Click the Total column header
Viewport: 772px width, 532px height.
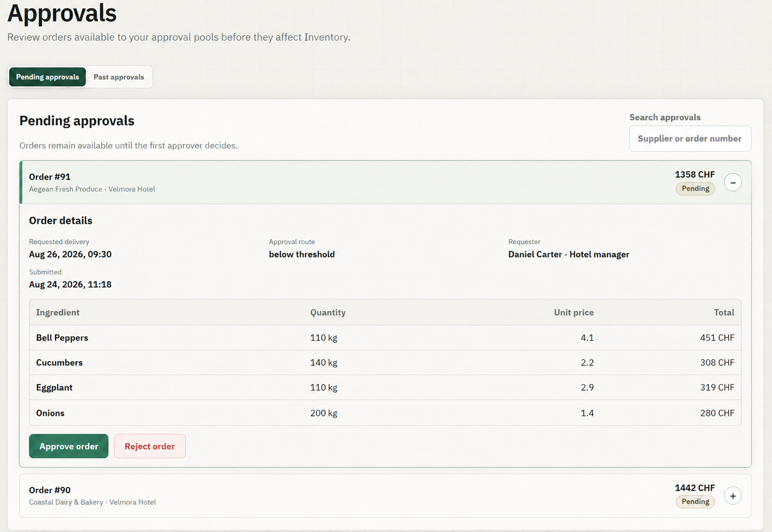coord(724,313)
